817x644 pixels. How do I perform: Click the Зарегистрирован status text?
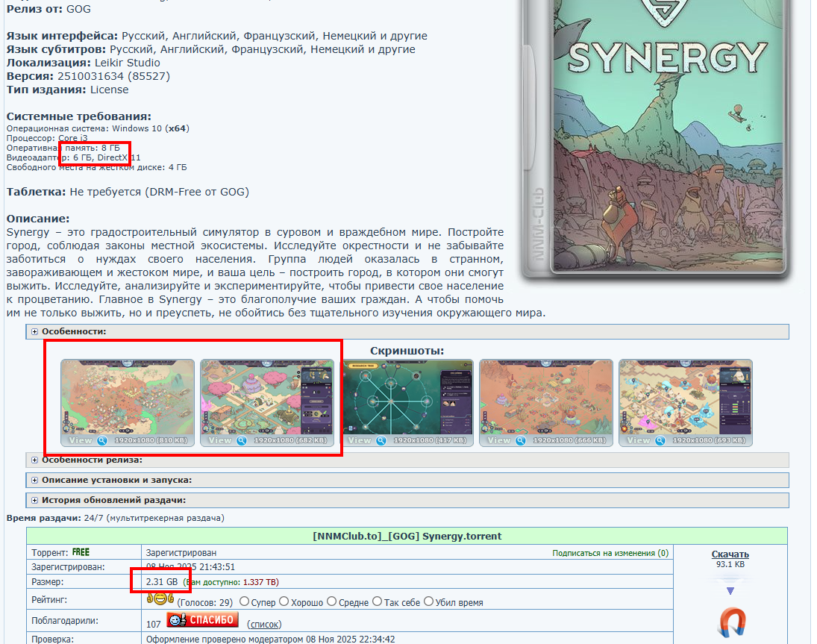(x=181, y=553)
